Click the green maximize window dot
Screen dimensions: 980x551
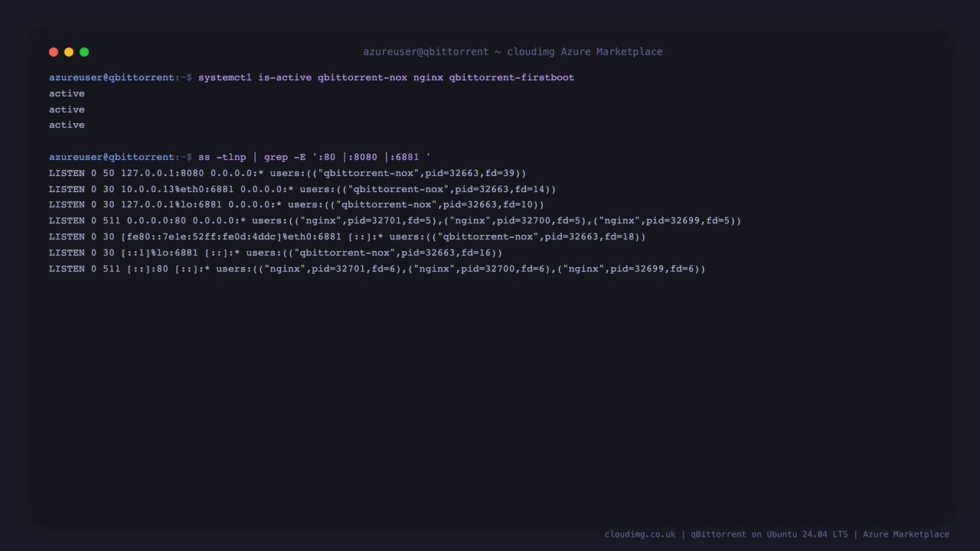coord(84,52)
